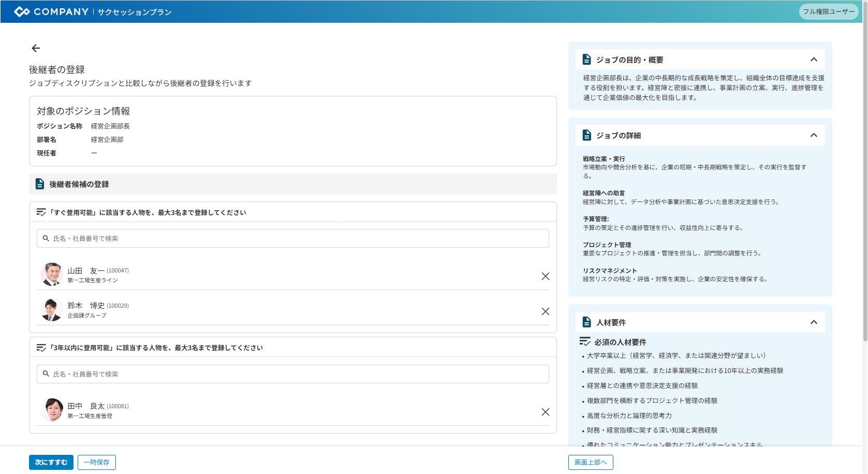Click 山田 友一's profile photo
Screen dimensions: 868x474
[x=52, y=275]
